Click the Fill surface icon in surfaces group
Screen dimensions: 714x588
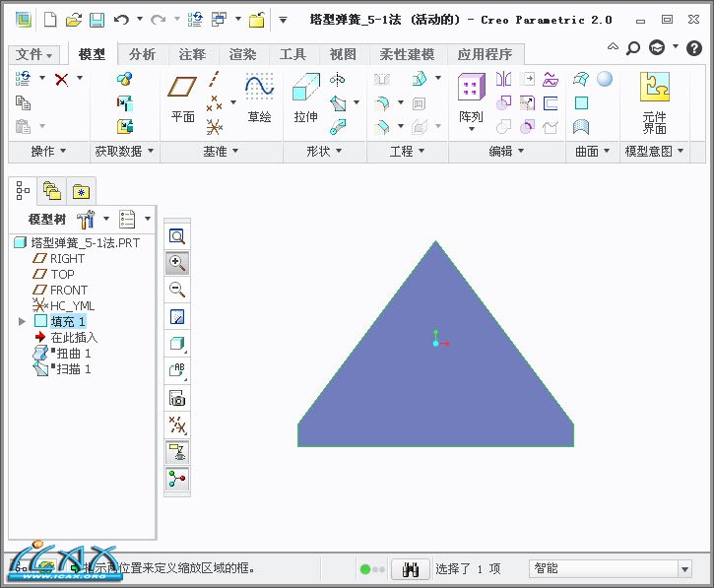pyautogui.click(x=581, y=103)
